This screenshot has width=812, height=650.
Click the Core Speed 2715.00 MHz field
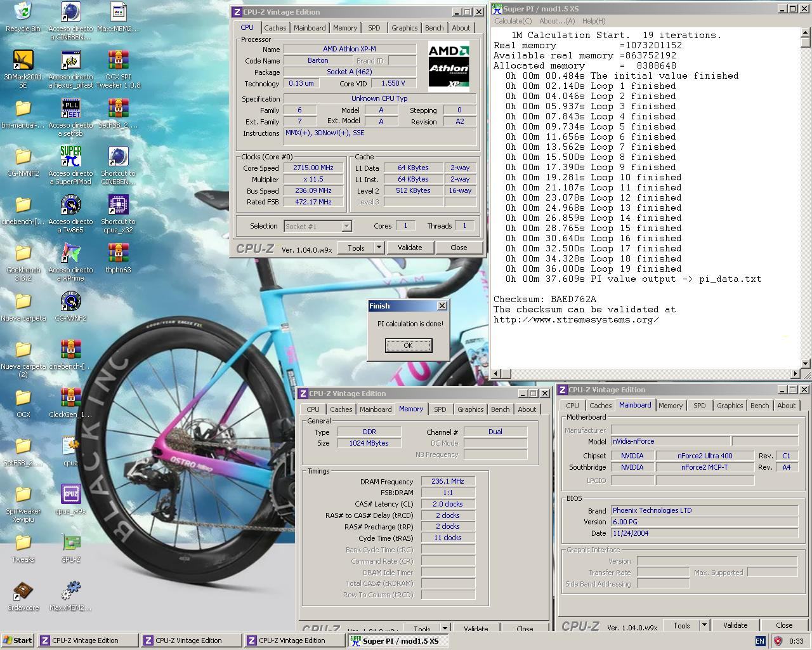click(x=313, y=168)
